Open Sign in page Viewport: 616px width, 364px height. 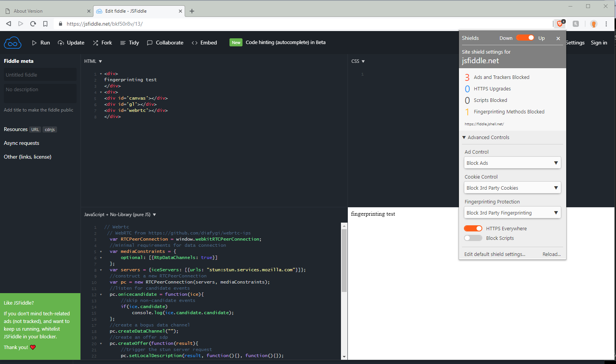tap(599, 43)
